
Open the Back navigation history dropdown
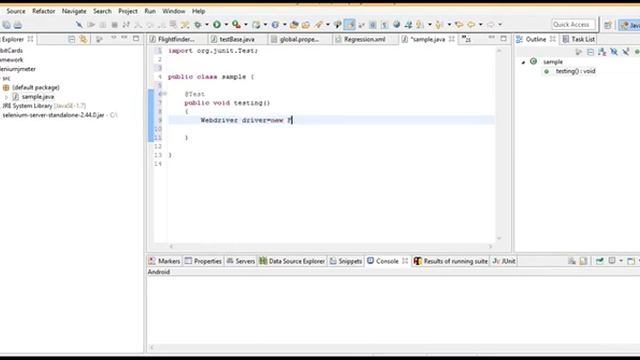[480, 24]
